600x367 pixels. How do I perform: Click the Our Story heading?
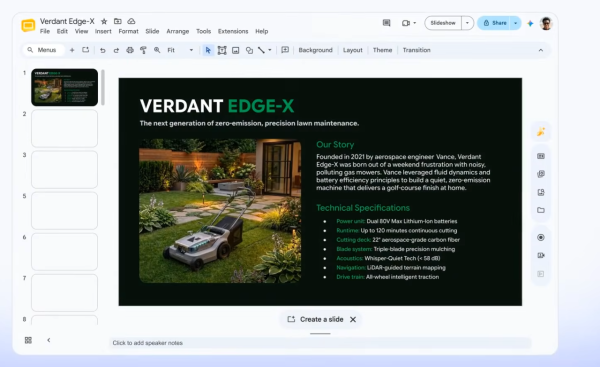[x=335, y=145]
